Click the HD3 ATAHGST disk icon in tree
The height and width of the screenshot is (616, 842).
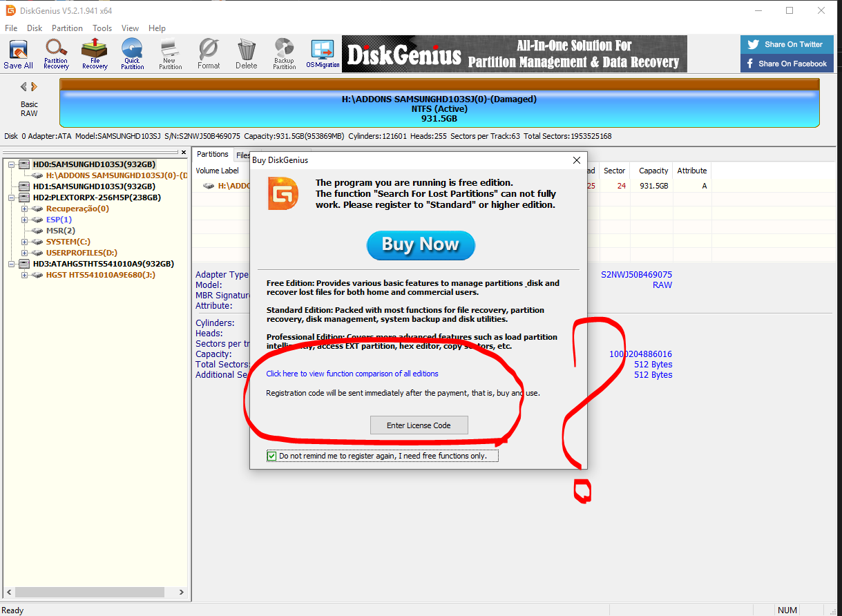[25, 264]
